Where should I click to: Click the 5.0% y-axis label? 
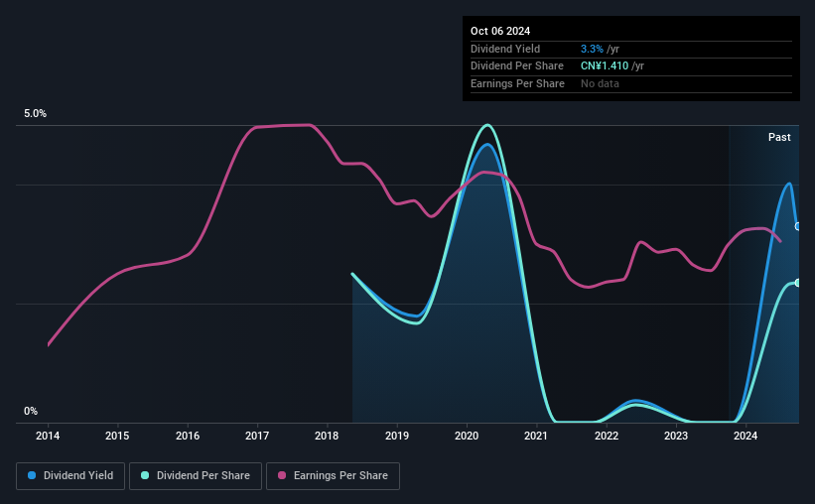[x=35, y=113]
